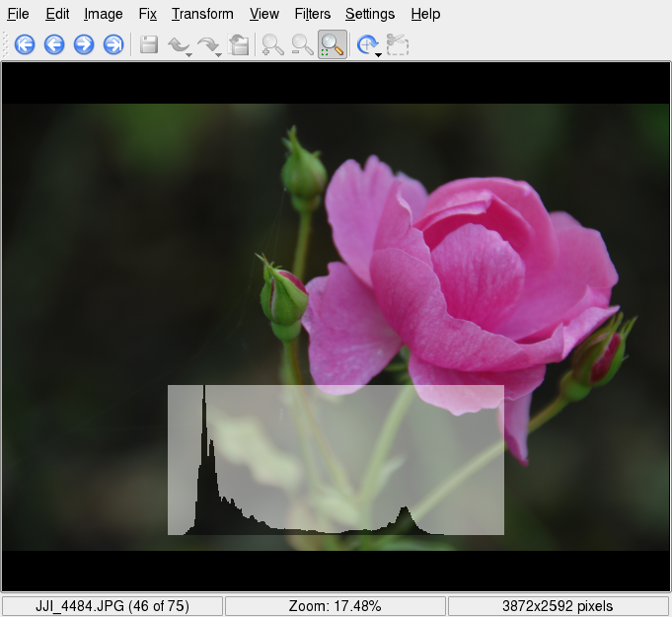Open the View menu
Viewport: 672px width, 617px height.
point(264,14)
